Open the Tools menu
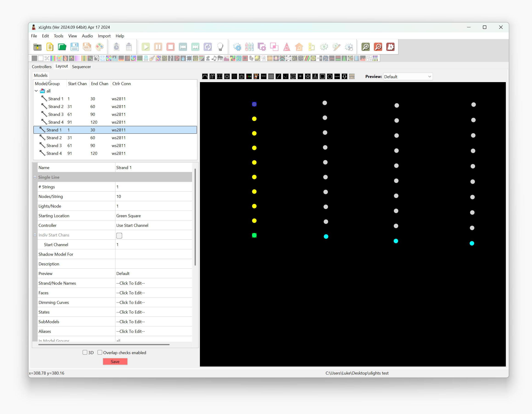The height and width of the screenshot is (414, 532). (x=59, y=36)
